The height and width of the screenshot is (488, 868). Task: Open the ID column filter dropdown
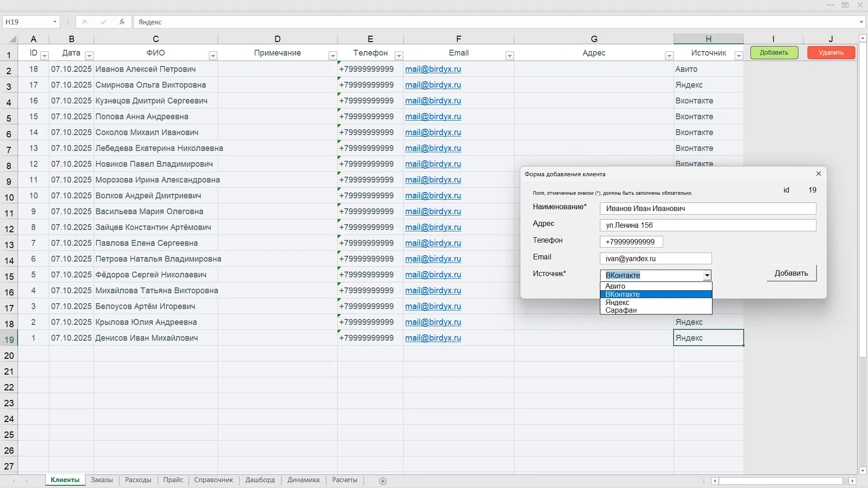pyautogui.click(x=44, y=56)
